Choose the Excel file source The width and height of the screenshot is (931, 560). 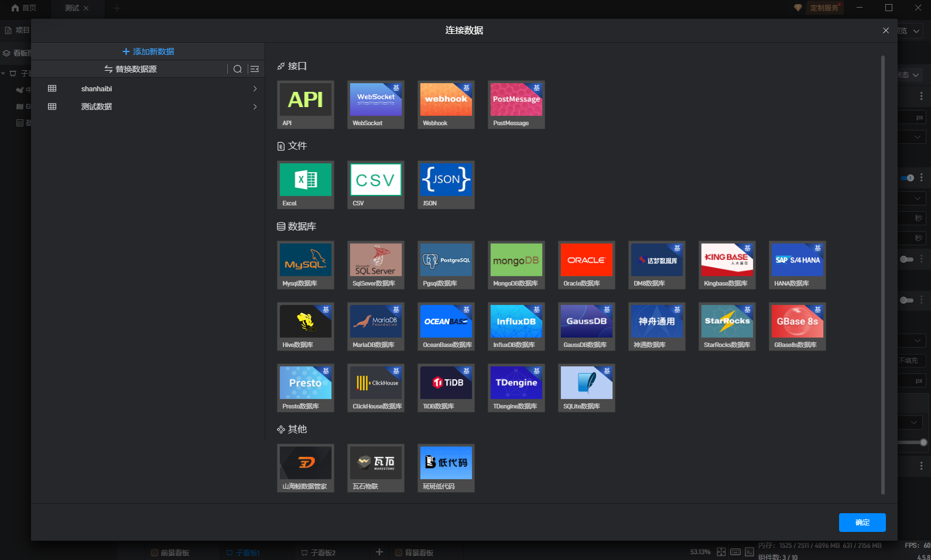pos(306,185)
